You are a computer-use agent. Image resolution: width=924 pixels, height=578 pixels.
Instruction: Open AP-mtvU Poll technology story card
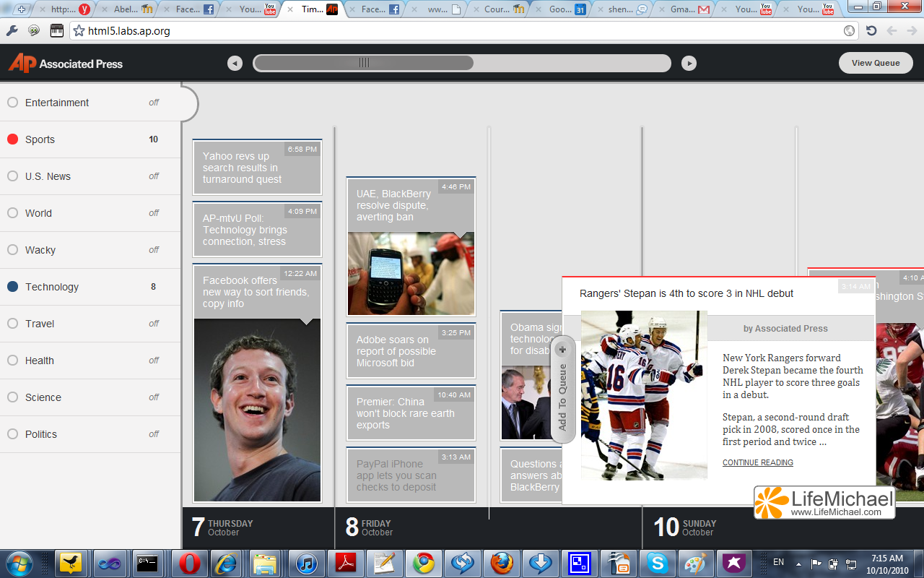[257, 230]
